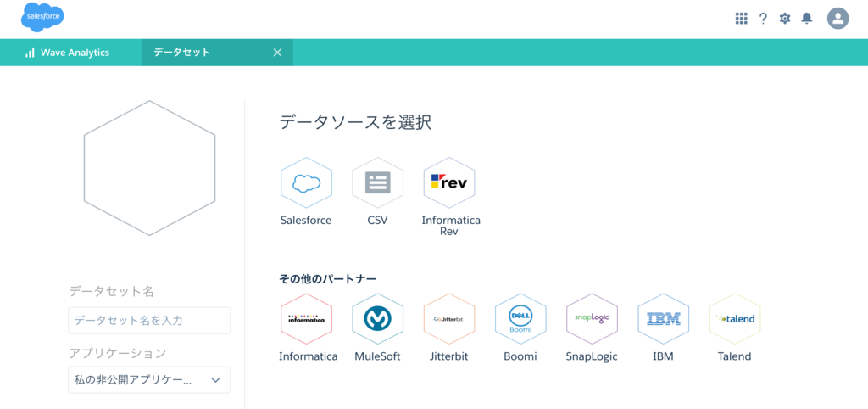Click the Talend label text

click(735, 356)
